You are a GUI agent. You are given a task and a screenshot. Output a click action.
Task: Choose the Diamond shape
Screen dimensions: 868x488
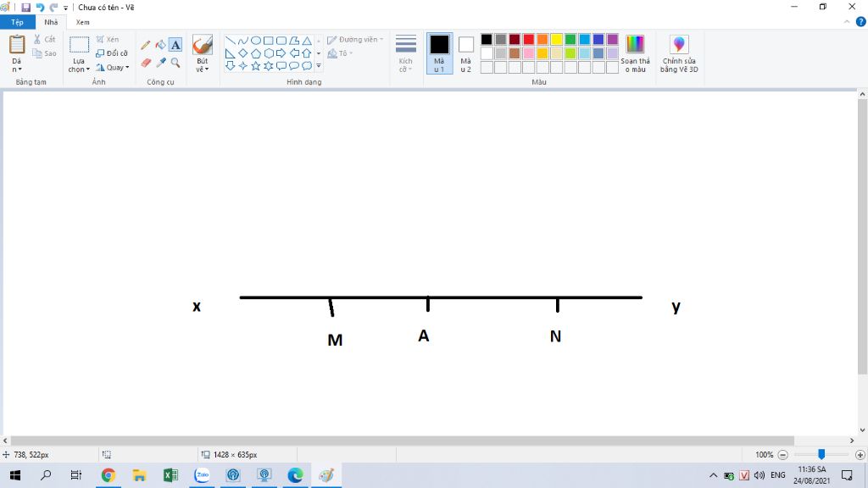click(x=243, y=53)
